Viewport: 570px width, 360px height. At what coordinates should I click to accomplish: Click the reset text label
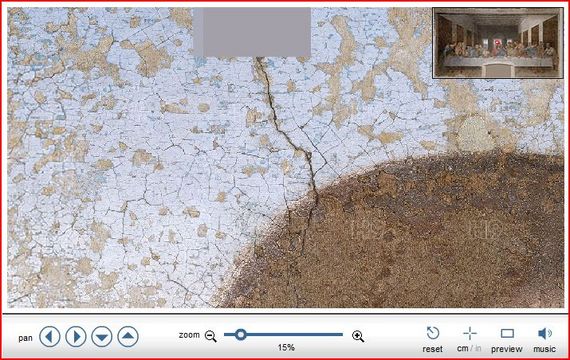pos(433,349)
